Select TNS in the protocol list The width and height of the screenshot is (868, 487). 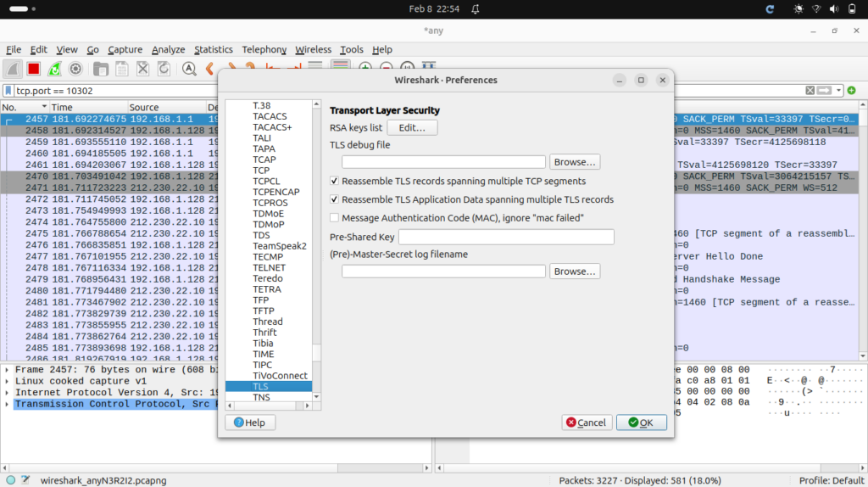[261, 397]
